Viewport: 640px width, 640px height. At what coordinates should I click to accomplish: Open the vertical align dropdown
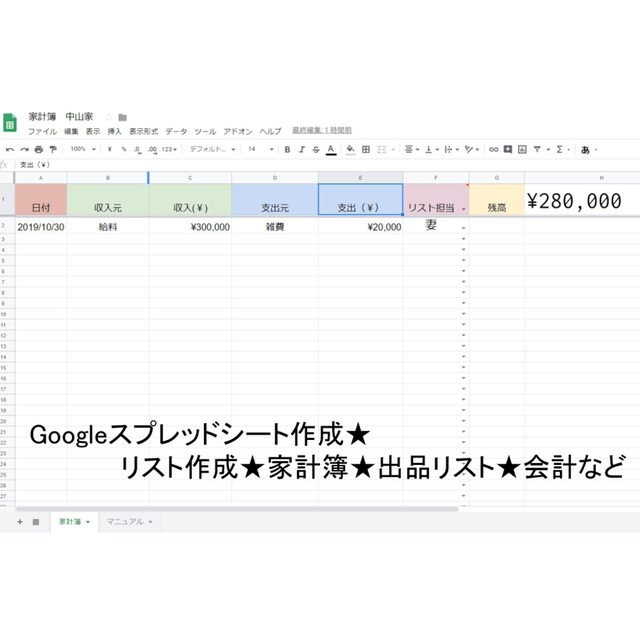click(432, 149)
